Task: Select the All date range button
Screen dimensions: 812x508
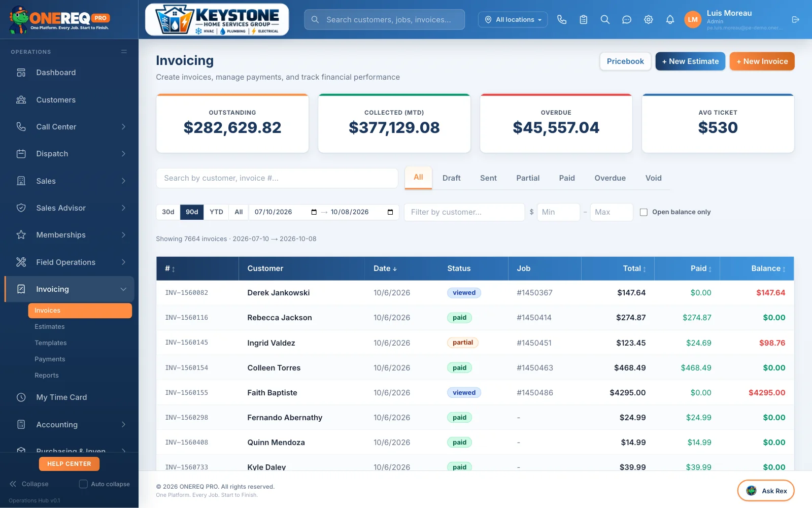Action: pyautogui.click(x=239, y=212)
